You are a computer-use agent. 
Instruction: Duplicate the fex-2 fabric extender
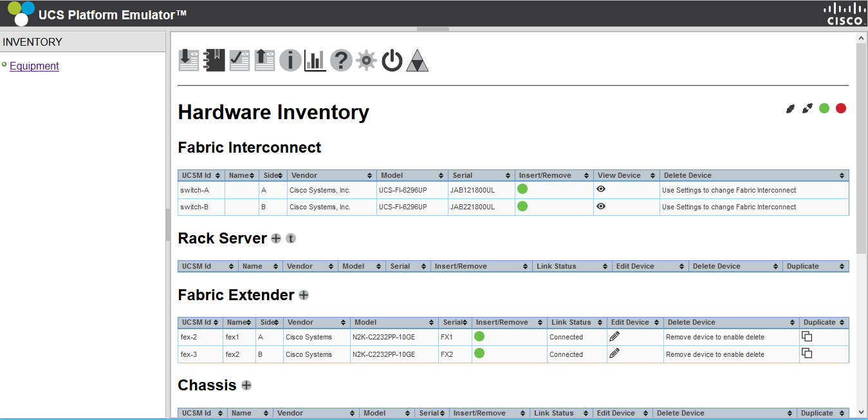point(807,336)
